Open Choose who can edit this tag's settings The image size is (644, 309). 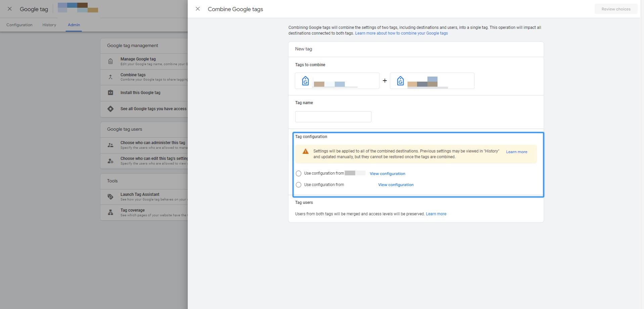tap(144, 161)
